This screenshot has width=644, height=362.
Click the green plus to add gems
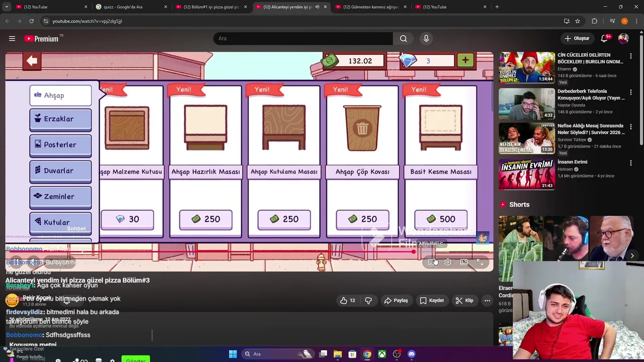click(x=465, y=60)
